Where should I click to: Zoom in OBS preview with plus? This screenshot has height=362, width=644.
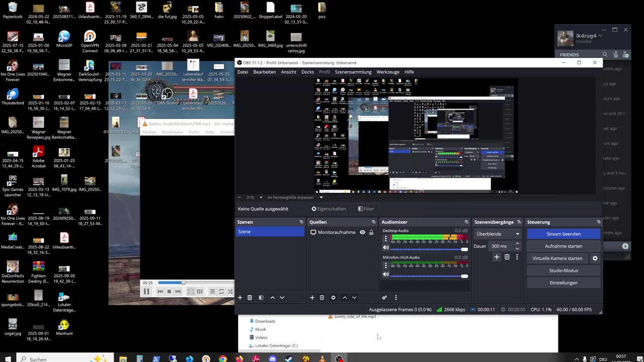point(261,198)
